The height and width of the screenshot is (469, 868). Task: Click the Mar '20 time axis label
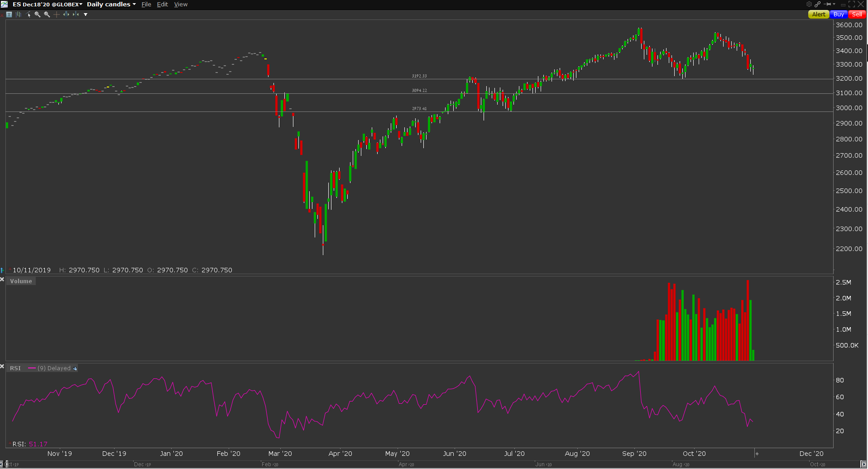pyautogui.click(x=280, y=454)
